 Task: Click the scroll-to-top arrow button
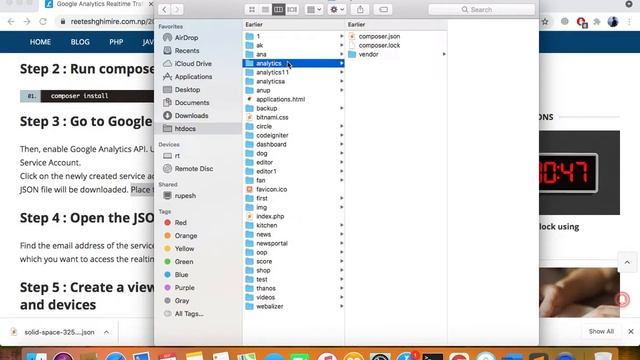pos(627,263)
